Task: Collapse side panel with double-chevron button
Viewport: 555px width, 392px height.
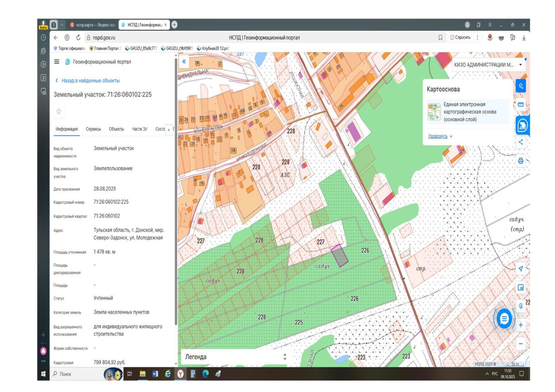Action: click(x=183, y=62)
